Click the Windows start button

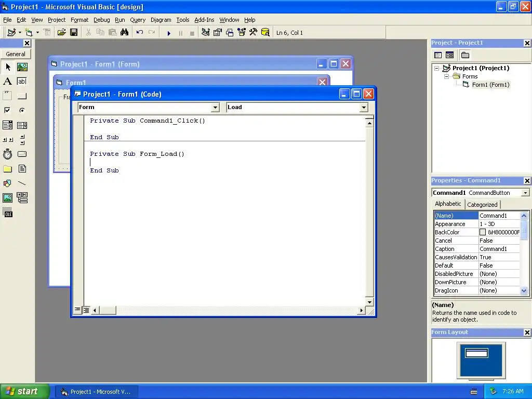(24, 391)
